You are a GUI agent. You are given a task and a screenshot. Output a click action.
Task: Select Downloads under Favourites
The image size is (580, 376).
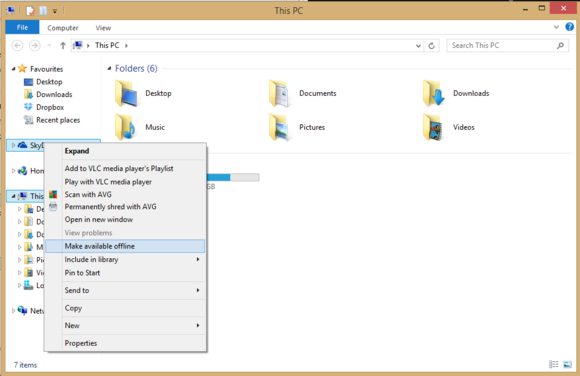click(54, 94)
